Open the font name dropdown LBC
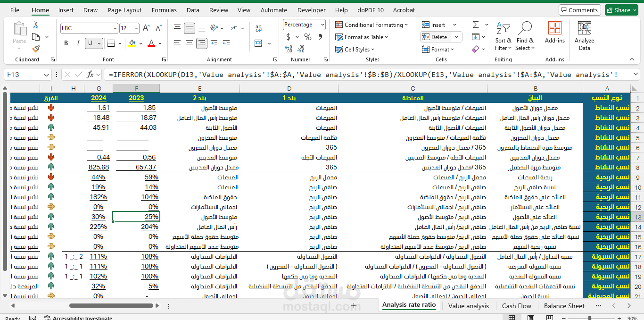Image resolution: width=644 pixels, height=320 pixels. tap(115, 28)
